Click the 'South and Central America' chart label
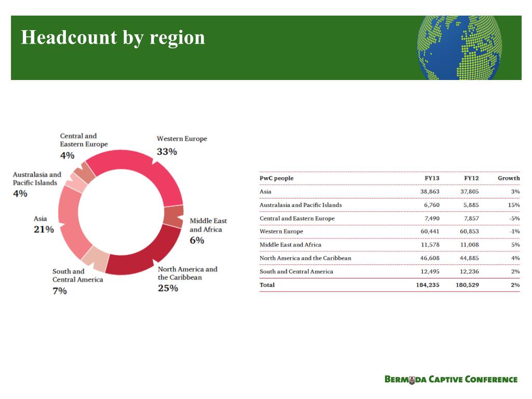The width and height of the screenshot is (532, 399). click(x=78, y=275)
